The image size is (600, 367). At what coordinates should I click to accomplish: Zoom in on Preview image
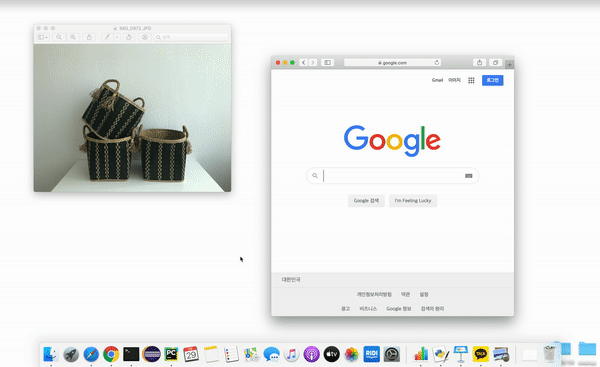pyautogui.click(x=73, y=37)
